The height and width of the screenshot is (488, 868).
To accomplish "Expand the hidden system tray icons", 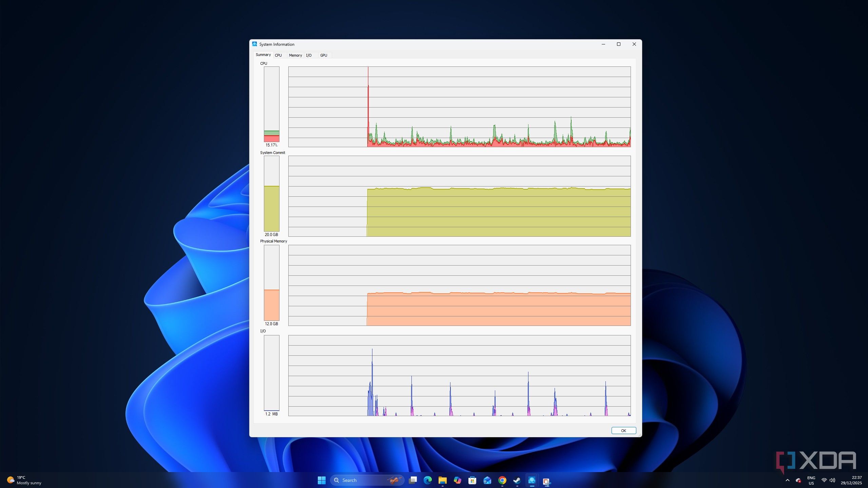I will coord(787,480).
